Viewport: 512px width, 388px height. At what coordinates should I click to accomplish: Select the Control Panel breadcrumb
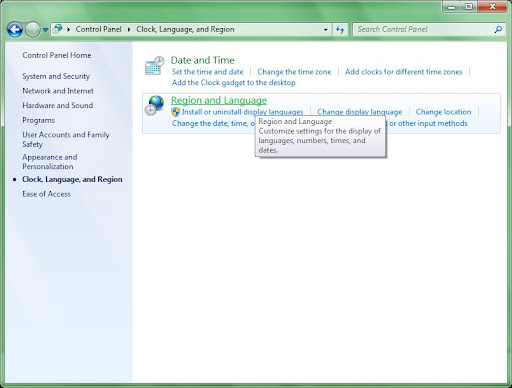tap(98, 29)
